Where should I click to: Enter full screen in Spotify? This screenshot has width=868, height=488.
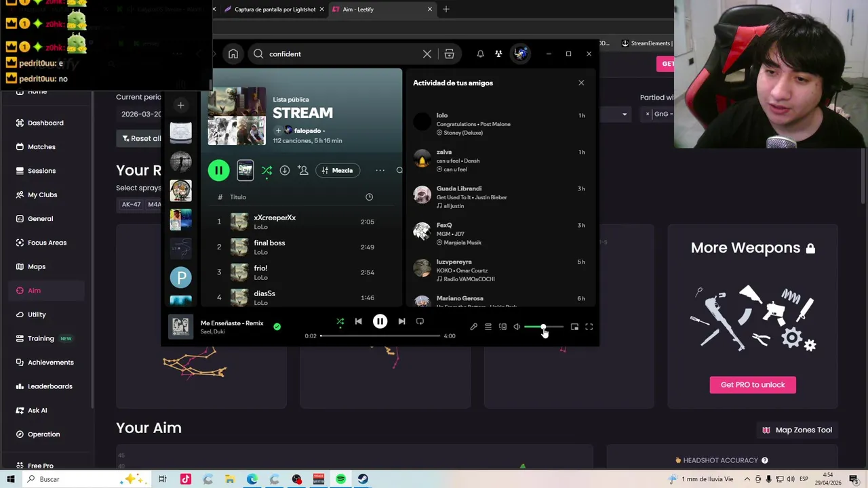(x=589, y=327)
